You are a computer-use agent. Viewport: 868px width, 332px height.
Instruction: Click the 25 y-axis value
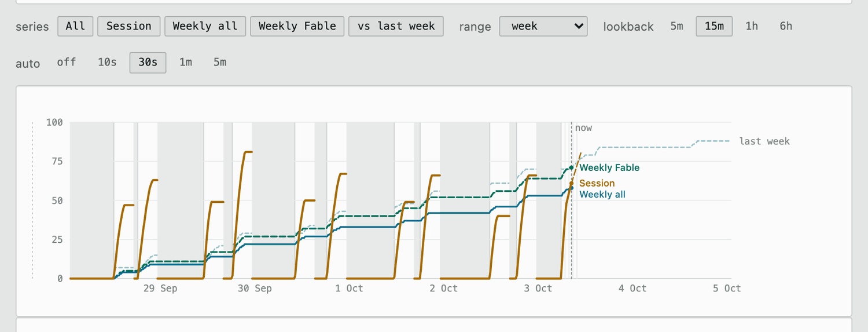(x=57, y=239)
